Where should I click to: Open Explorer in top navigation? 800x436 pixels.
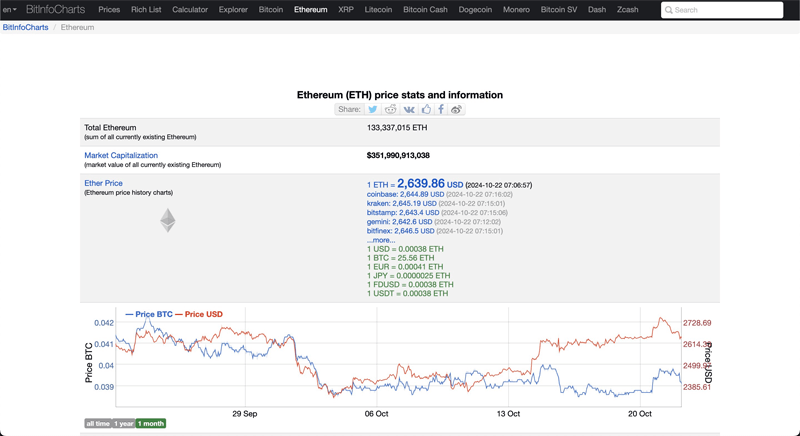[233, 10]
